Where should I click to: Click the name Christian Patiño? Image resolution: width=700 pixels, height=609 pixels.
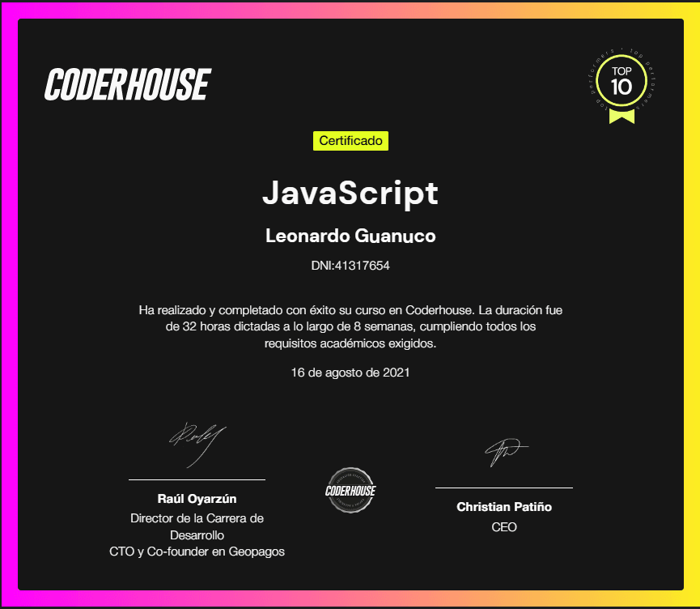tap(504, 507)
